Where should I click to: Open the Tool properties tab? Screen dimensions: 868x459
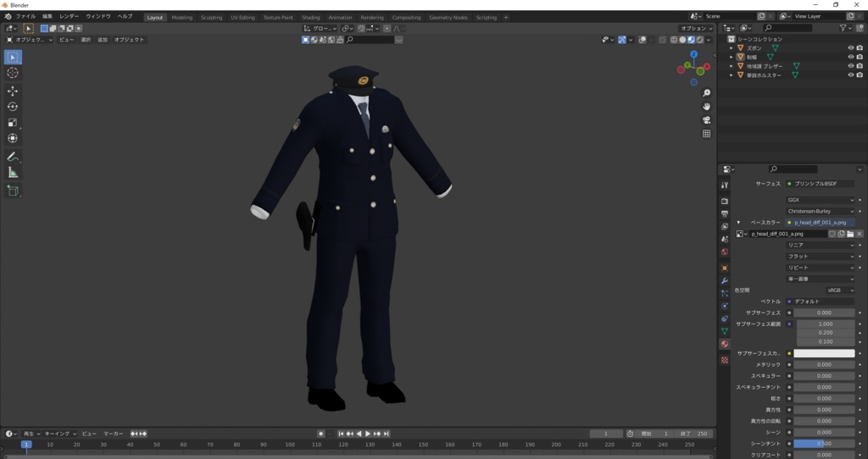[725, 185]
